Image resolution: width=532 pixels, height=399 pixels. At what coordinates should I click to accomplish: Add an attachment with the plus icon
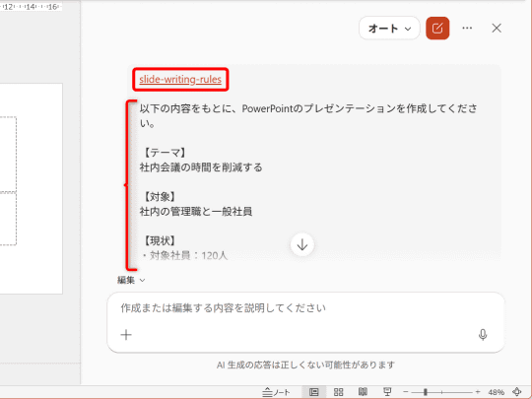[x=126, y=335]
